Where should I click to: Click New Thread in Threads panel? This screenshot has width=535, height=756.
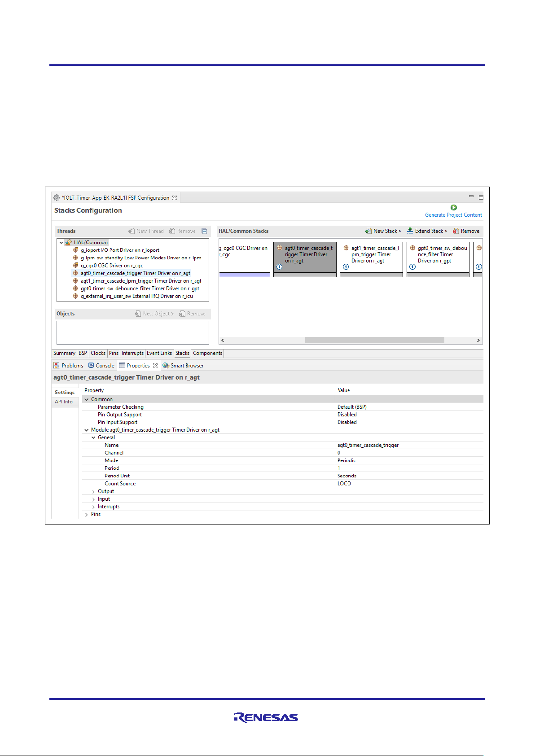coord(146,231)
